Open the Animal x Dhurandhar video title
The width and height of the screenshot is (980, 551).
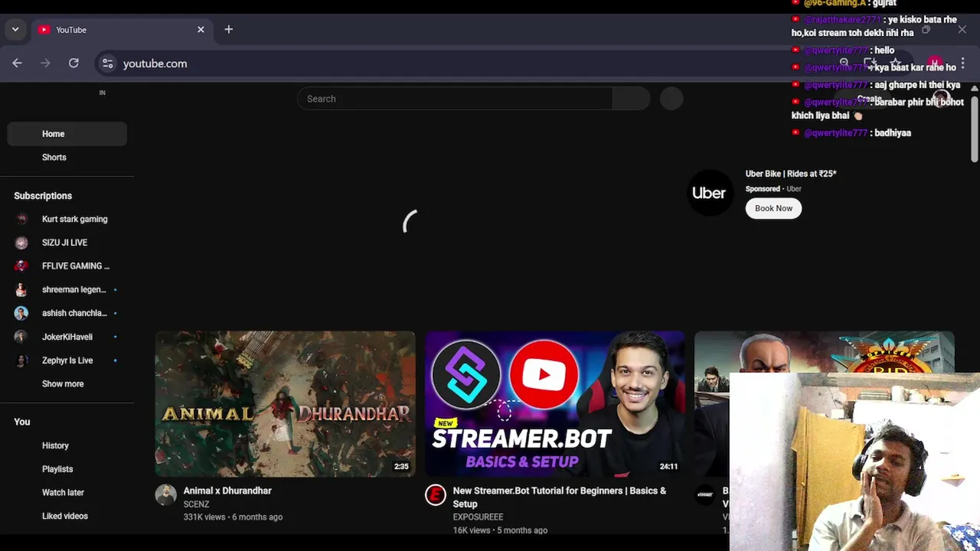227,491
